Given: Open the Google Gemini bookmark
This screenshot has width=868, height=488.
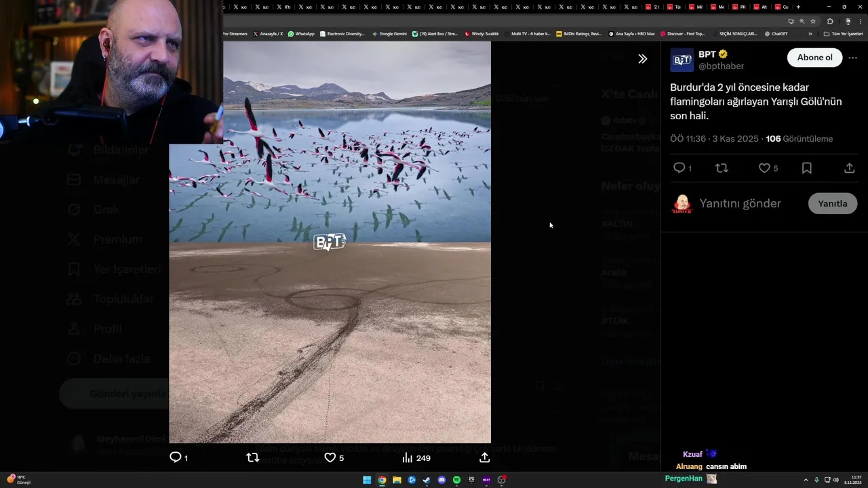Looking at the screenshot, I should [389, 34].
